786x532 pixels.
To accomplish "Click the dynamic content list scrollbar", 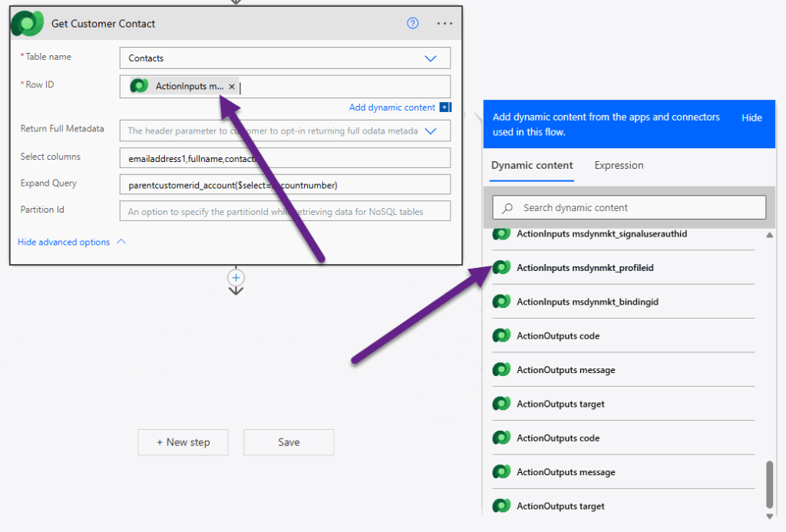I will [x=769, y=484].
